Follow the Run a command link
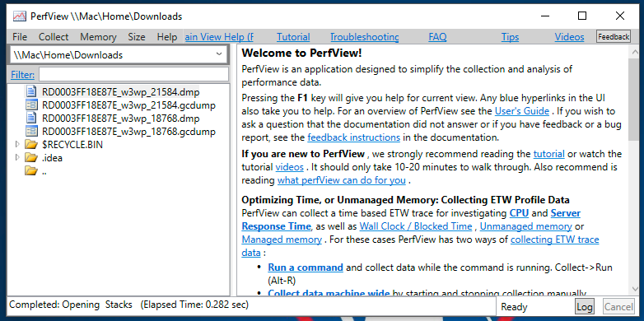 pyautogui.click(x=306, y=267)
